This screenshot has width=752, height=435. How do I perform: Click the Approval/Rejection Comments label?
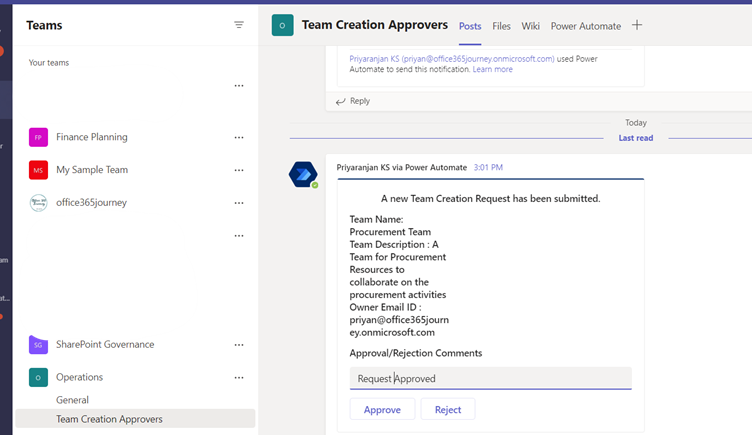416,353
